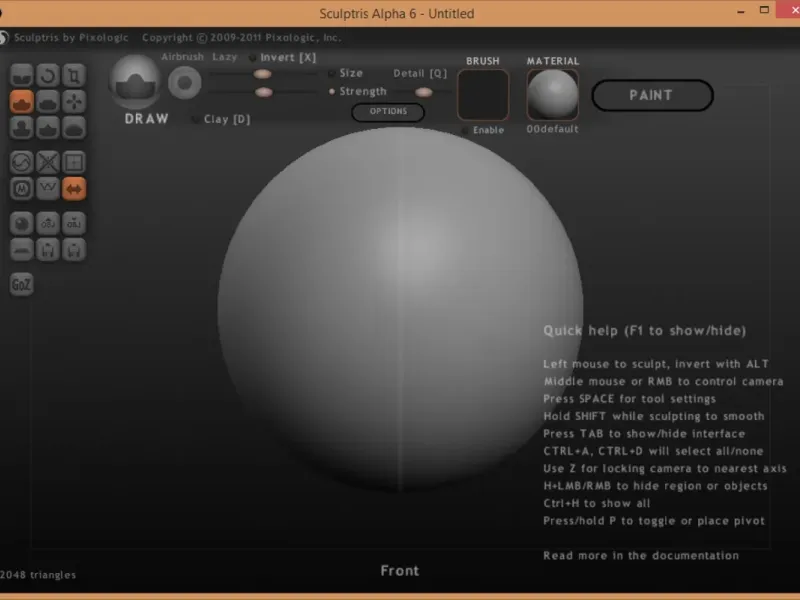Select the Inflate tool

coord(21,128)
